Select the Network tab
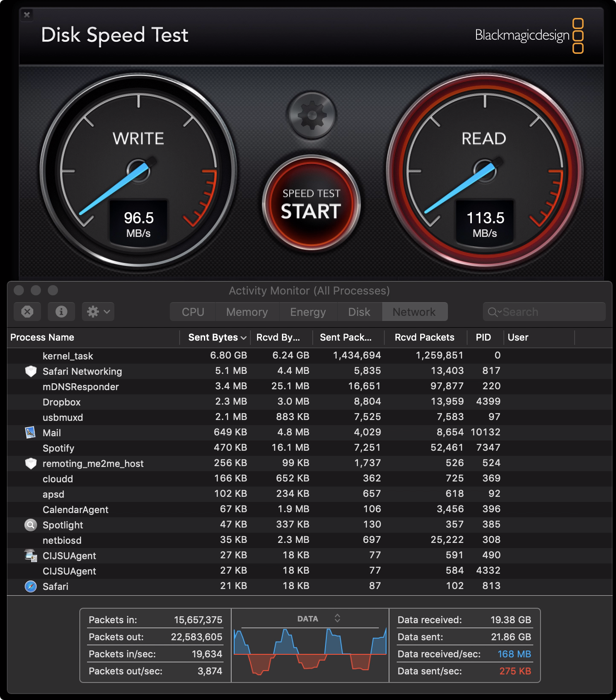The height and width of the screenshot is (700, 616). coord(414,312)
